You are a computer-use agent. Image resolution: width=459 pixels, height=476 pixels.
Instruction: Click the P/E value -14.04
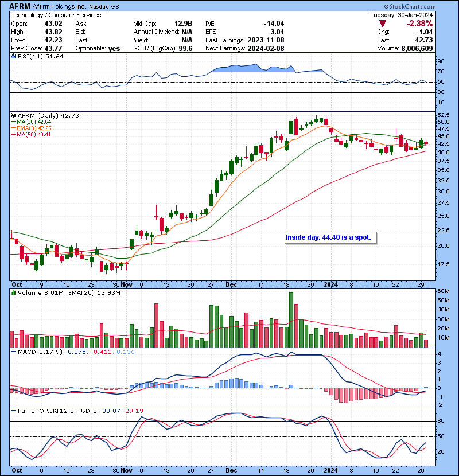tap(274, 24)
